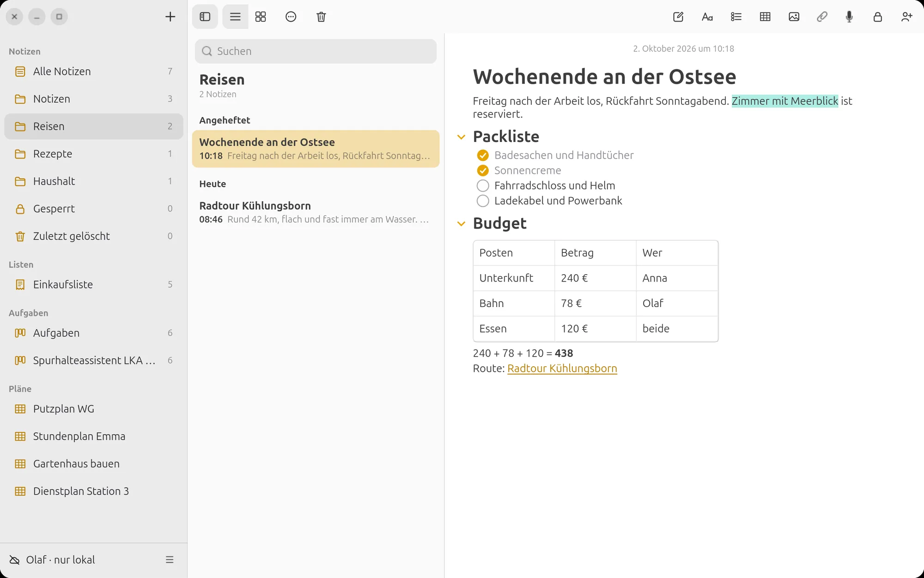
Task: Uncheck Badesachen und Handtücher
Action: tap(483, 155)
